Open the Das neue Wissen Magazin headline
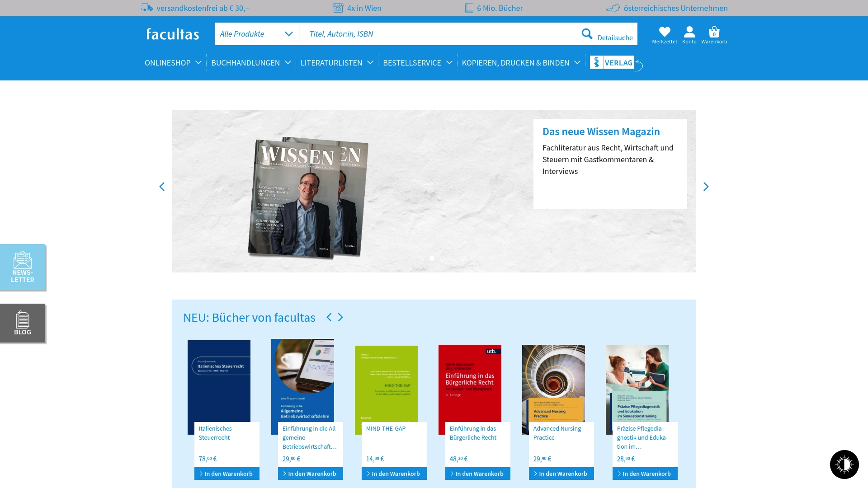Viewport: 868px width, 488px height. pos(601,131)
